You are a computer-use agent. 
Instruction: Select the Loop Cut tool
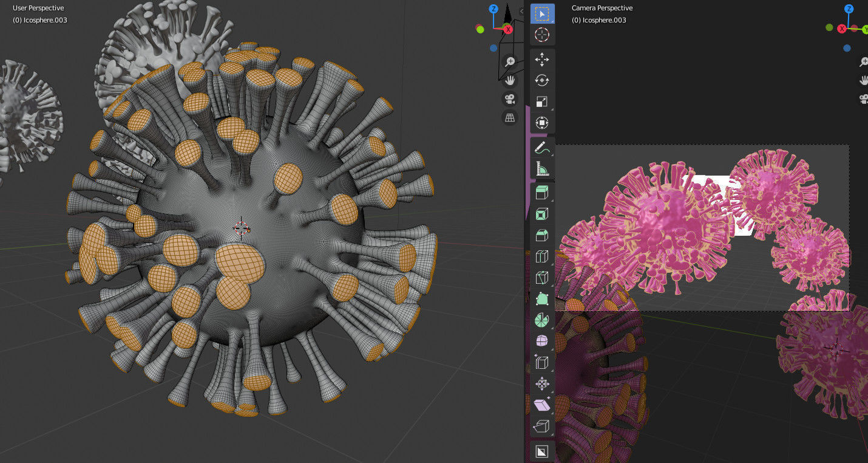click(542, 257)
